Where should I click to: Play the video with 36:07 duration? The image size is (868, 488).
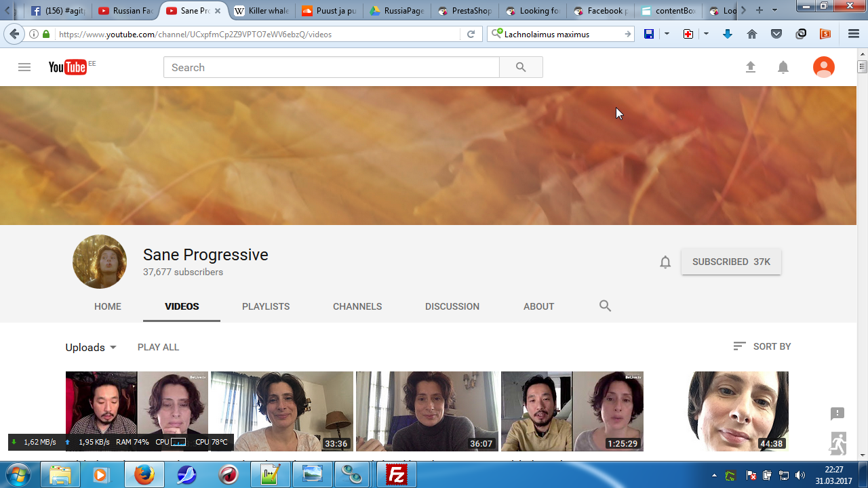click(427, 411)
